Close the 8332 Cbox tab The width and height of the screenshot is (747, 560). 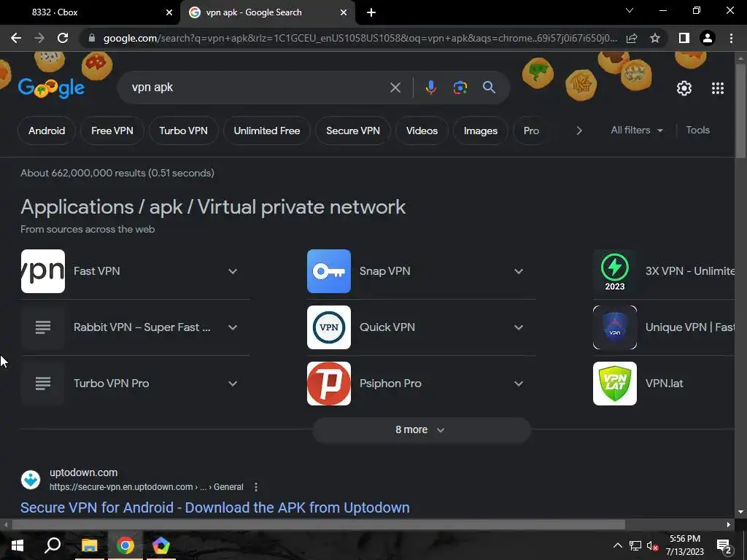[169, 12]
